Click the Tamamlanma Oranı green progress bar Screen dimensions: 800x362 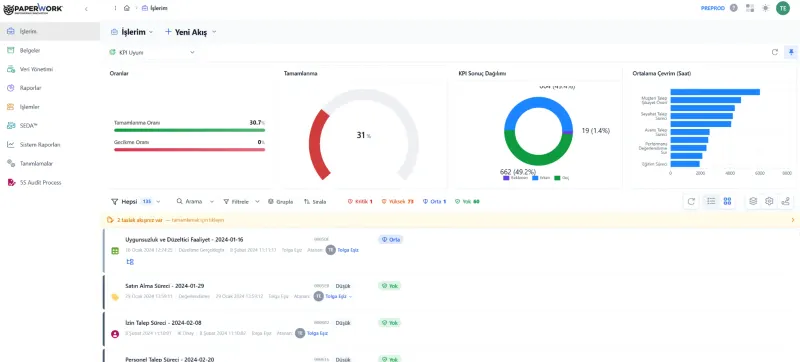tap(189, 130)
